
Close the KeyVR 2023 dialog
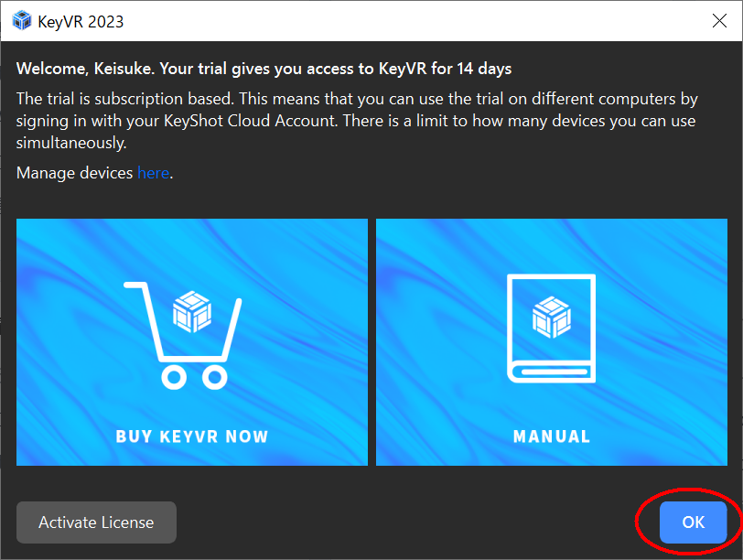point(719,21)
